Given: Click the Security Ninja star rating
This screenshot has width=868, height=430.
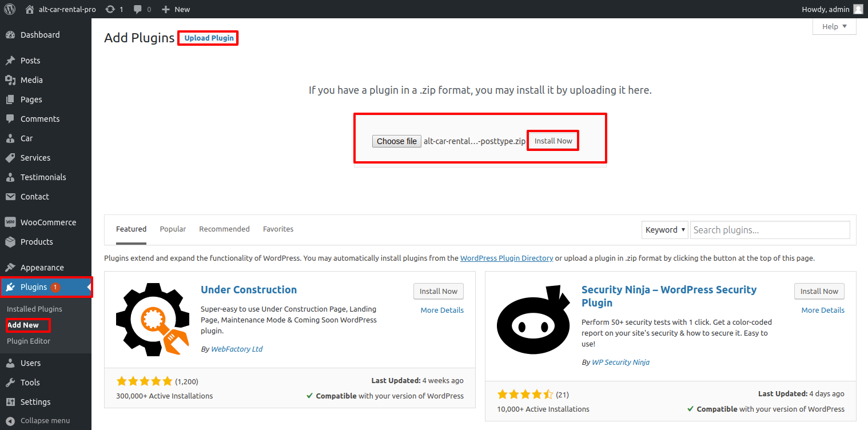Looking at the screenshot, I should [x=525, y=395].
